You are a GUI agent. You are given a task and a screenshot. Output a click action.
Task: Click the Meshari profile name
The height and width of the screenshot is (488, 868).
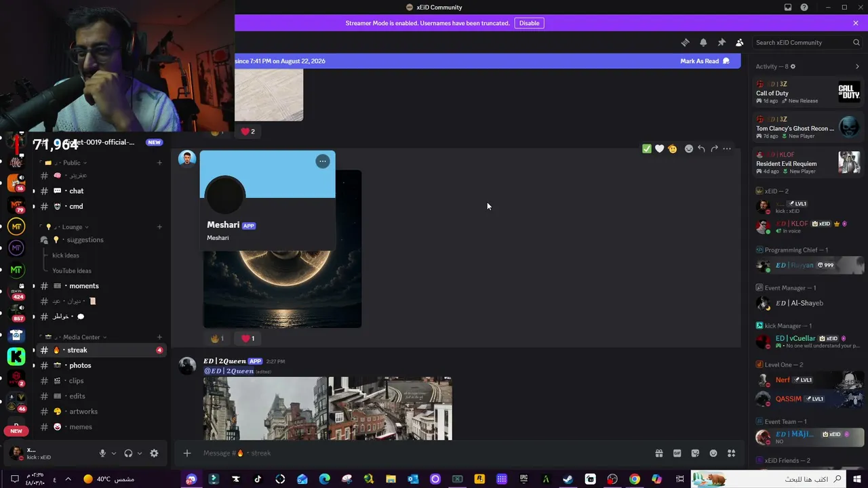[223, 225]
